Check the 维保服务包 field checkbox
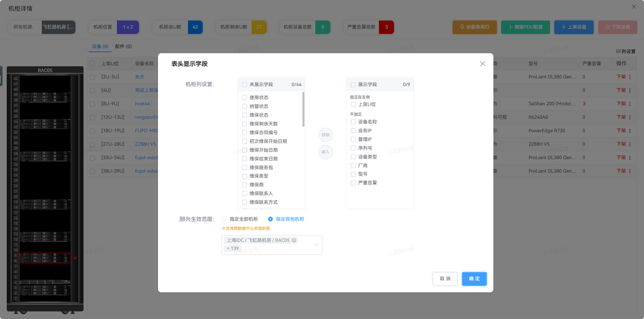The image size is (644, 319). click(245, 168)
